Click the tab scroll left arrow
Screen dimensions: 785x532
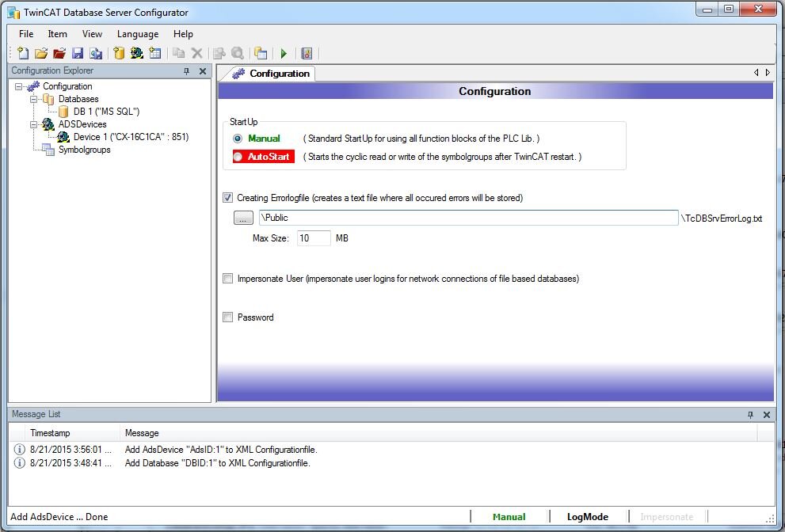756,73
